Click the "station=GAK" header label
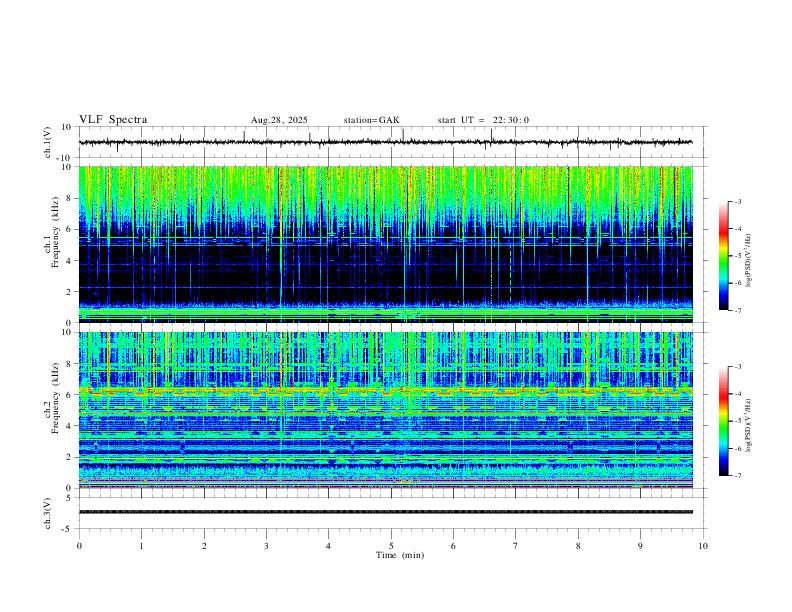Viewport: 792px width, 612px height. coord(371,120)
